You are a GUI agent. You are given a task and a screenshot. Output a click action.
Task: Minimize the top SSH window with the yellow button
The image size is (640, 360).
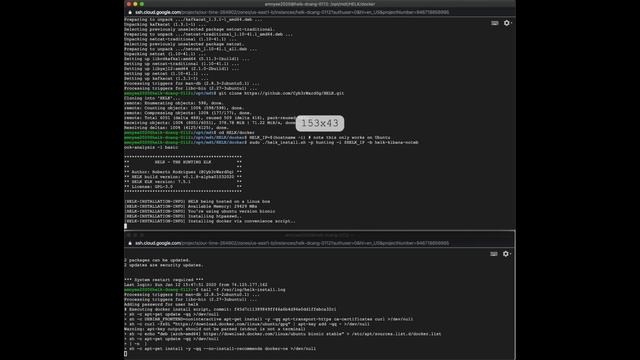pyautogui.click(x=136, y=4)
